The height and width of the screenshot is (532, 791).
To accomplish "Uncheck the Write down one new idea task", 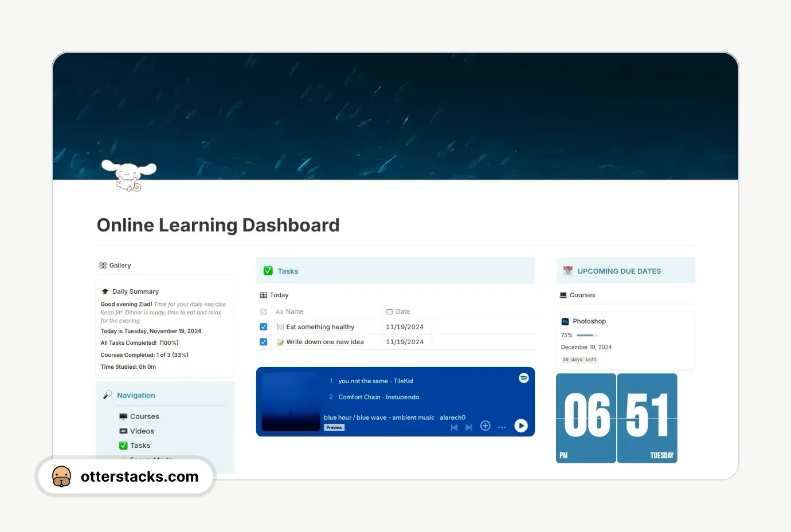I will tap(263, 342).
